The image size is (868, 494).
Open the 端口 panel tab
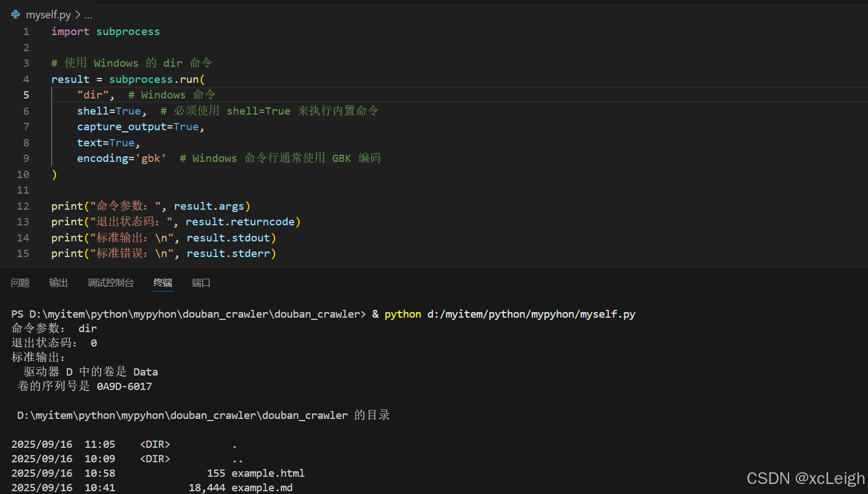coord(201,283)
